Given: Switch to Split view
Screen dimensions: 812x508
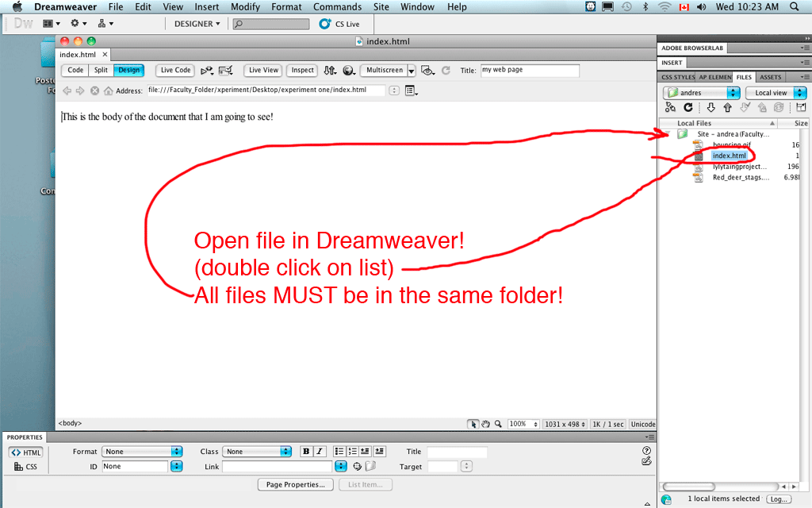Looking at the screenshot, I should pos(101,71).
